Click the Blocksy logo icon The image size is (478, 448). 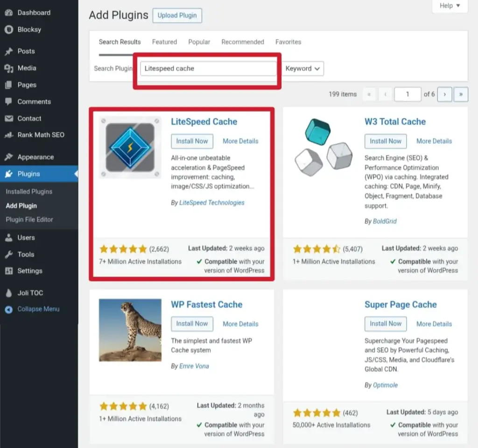coord(9,29)
